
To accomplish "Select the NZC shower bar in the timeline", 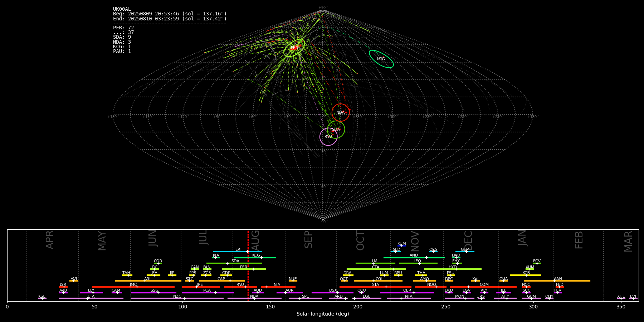I will click(x=177, y=298).
